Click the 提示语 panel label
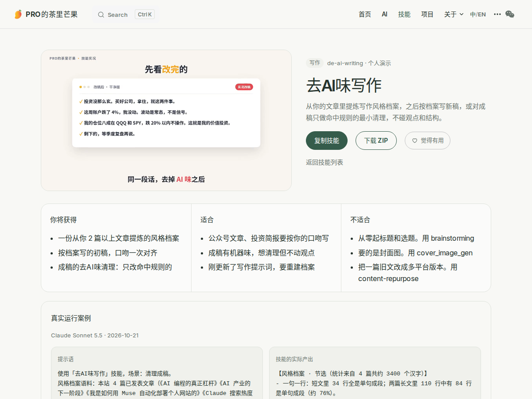 click(x=66, y=359)
